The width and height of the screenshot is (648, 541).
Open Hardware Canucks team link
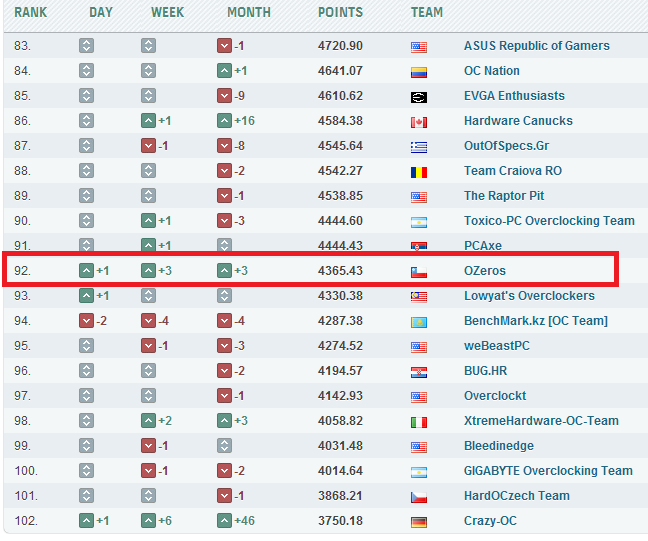(518, 121)
